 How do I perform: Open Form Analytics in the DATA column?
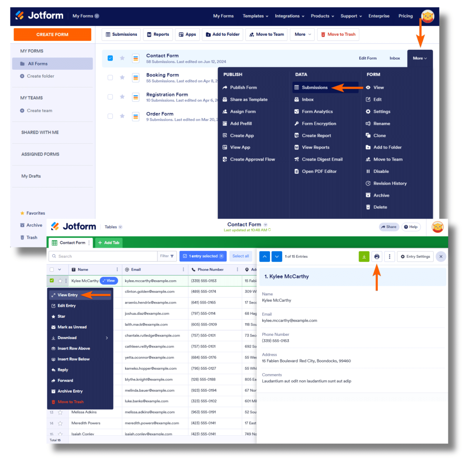(314, 112)
